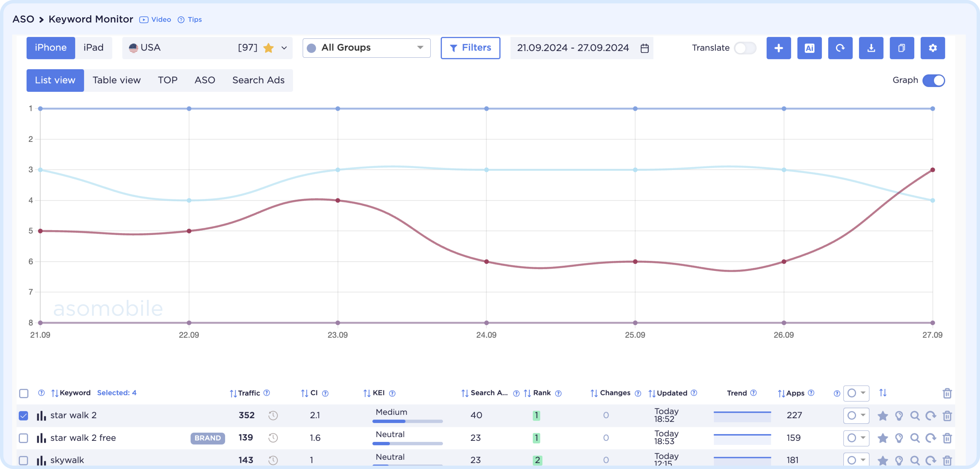The image size is (980, 469).
Task: Click magnifier search for star walk 2
Action: (x=915, y=416)
